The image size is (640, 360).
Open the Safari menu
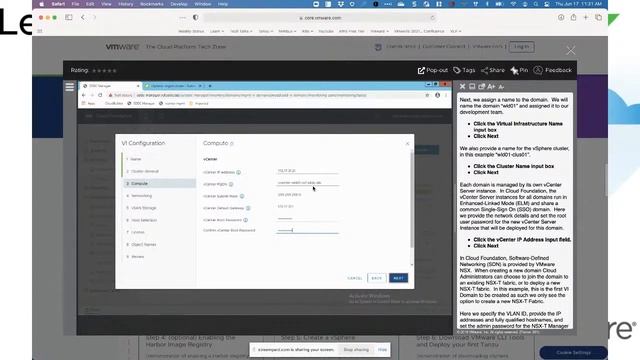point(58,4)
